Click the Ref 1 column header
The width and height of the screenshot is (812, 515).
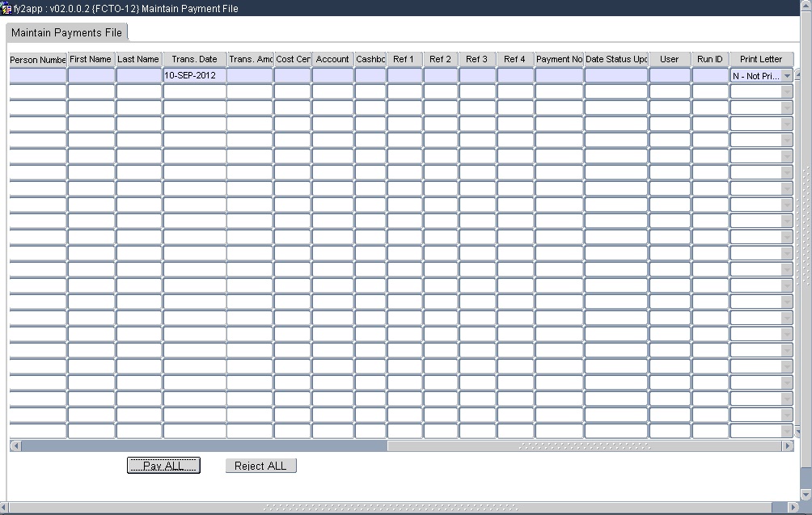point(404,58)
